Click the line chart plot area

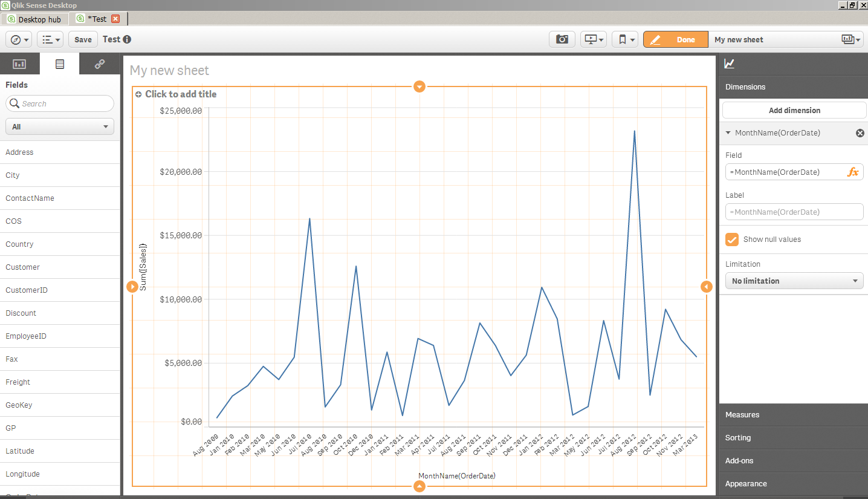pos(456,266)
